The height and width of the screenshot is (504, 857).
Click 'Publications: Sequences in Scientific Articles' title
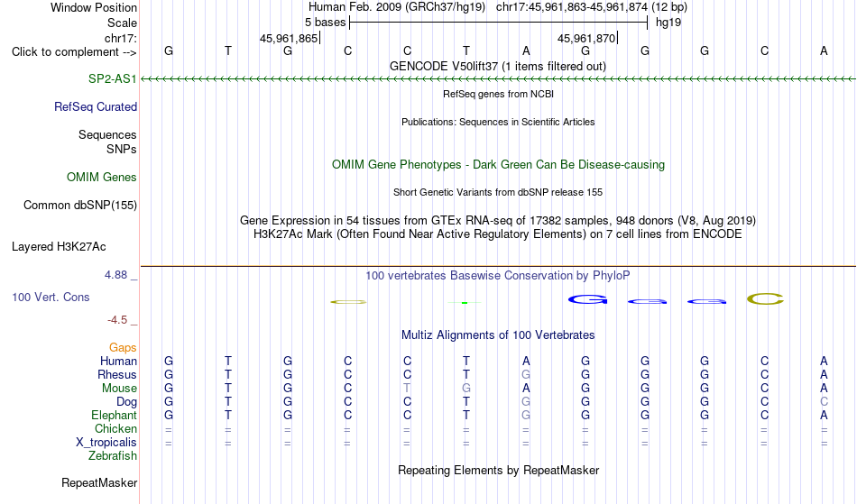pyautogui.click(x=498, y=122)
